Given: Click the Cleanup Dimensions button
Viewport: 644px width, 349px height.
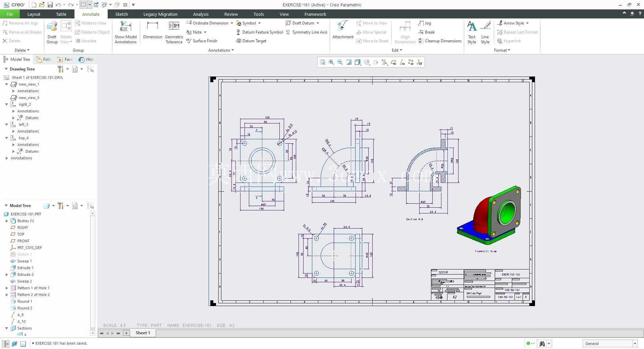Looking at the screenshot, I should pyautogui.click(x=440, y=41).
